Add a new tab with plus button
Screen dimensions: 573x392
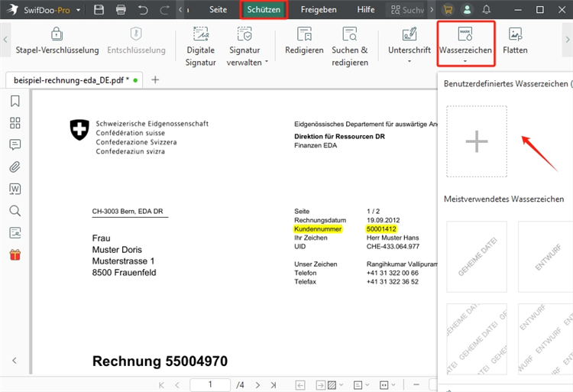tap(155, 79)
